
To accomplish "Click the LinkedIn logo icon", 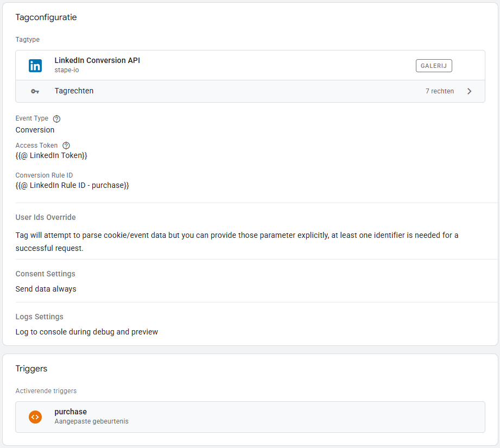I will pyautogui.click(x=35, y=66).
